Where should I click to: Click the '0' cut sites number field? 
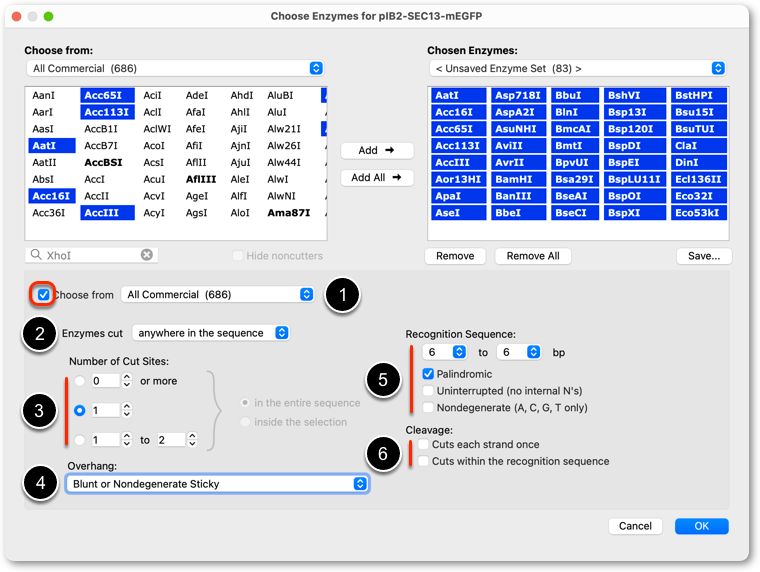pos(106,381)
